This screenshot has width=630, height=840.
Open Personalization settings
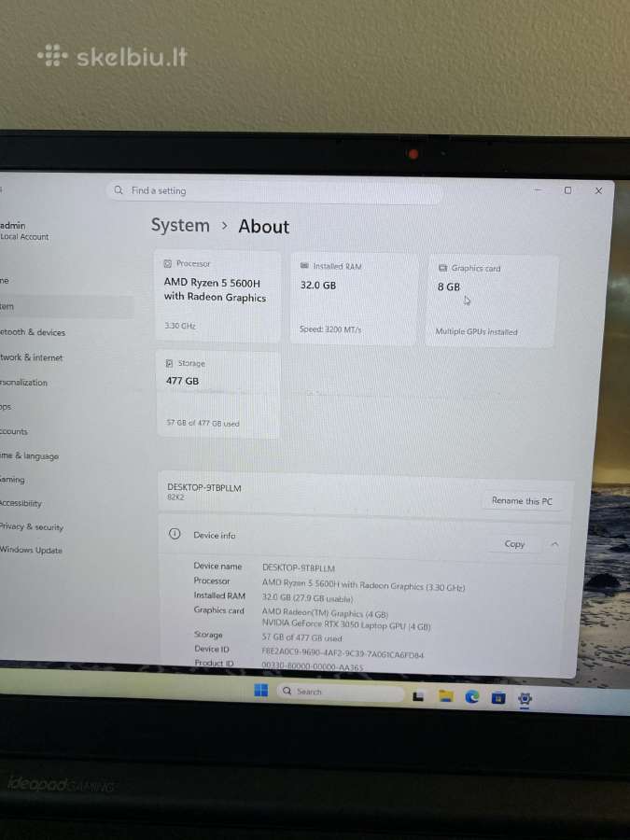pos(24,383)
